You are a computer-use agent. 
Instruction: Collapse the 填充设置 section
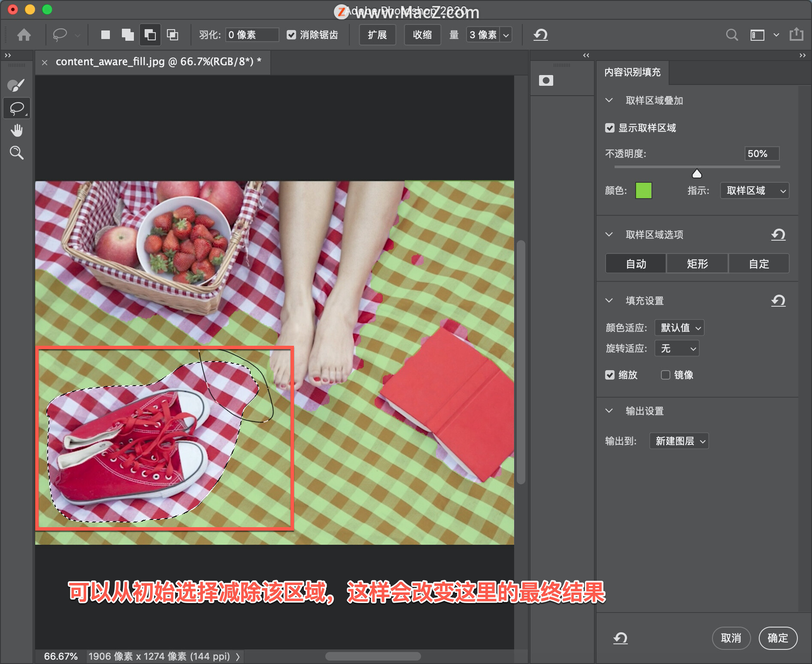(609, 301)
